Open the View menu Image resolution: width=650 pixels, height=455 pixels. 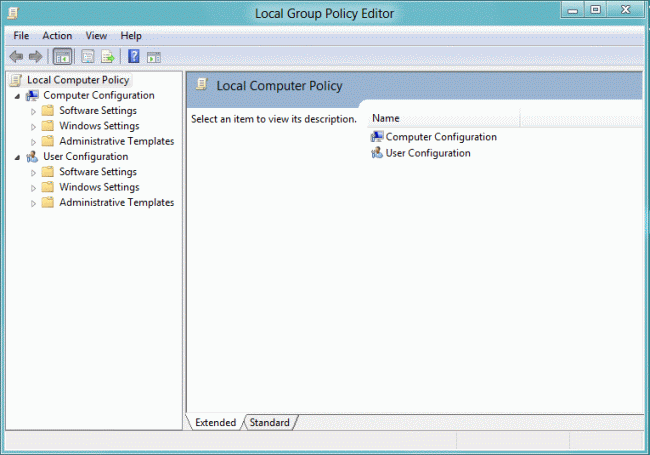click(x=96, y=36)
